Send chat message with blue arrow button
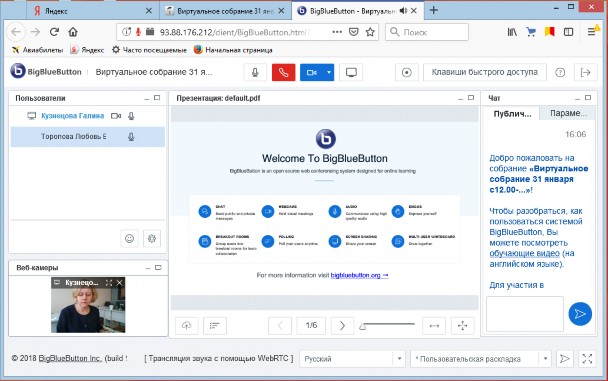Viewport: 608px width, 381px height. [x=580, y=314]
